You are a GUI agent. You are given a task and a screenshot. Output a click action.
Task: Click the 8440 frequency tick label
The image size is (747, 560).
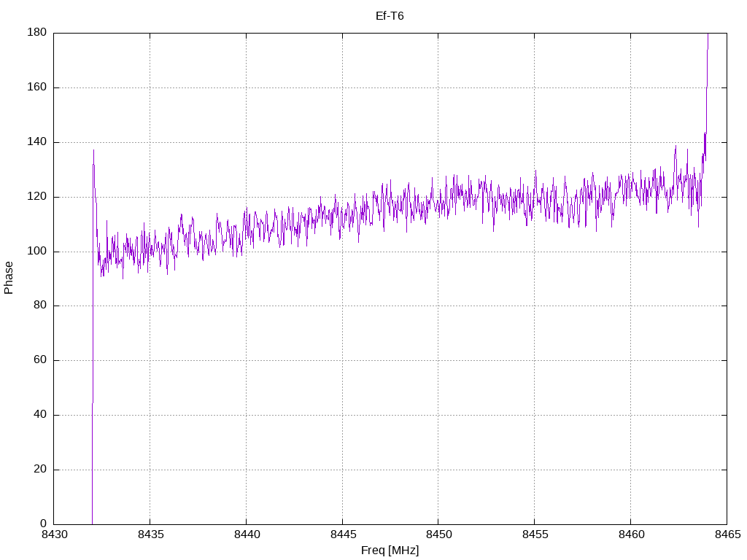(246, 535)
